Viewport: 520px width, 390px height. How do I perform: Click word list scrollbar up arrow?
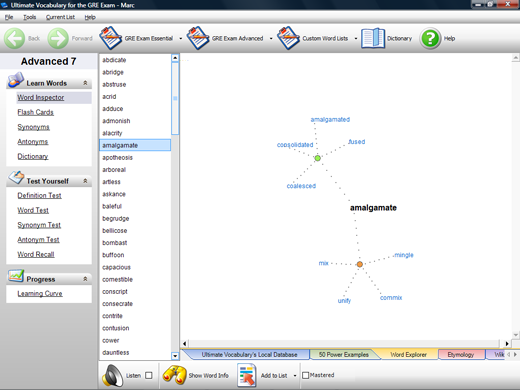point(175,58)
